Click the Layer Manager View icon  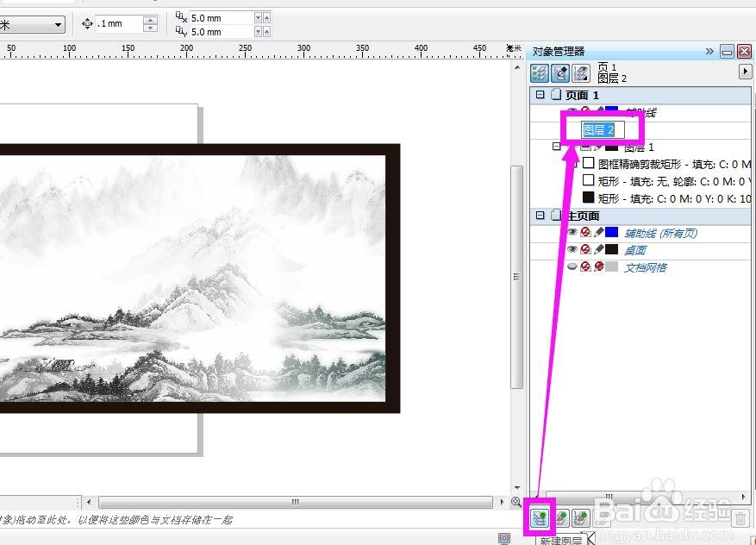580,72
